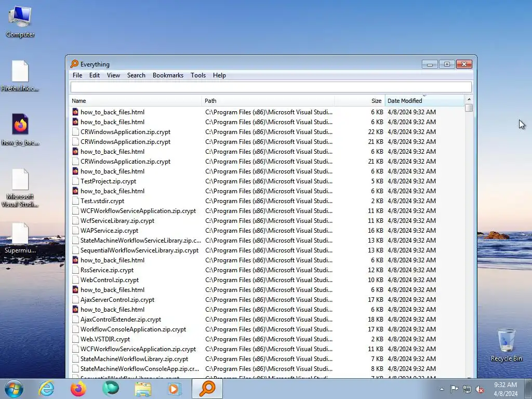Screen dimensions: 532x399
Task: Select AjaxControlExtender.zip.crypt file
Action: (x=267, y=320)
